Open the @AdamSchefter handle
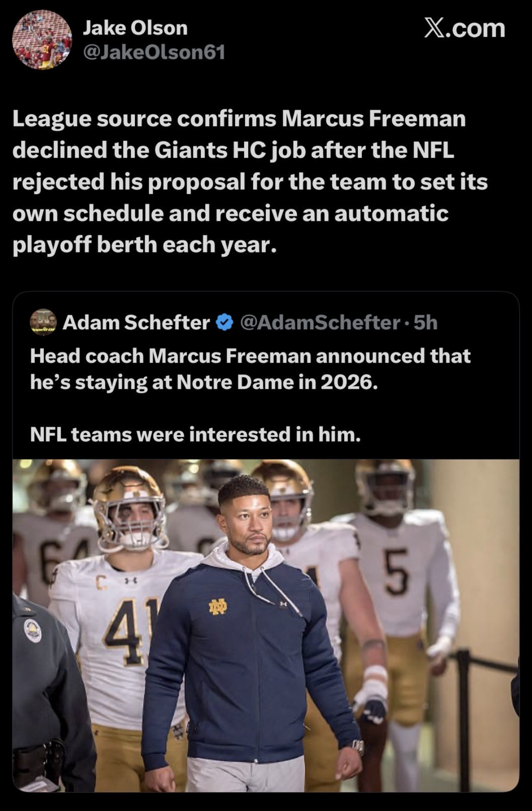This screenshot has width=532, height=811. tap(320, 322)
